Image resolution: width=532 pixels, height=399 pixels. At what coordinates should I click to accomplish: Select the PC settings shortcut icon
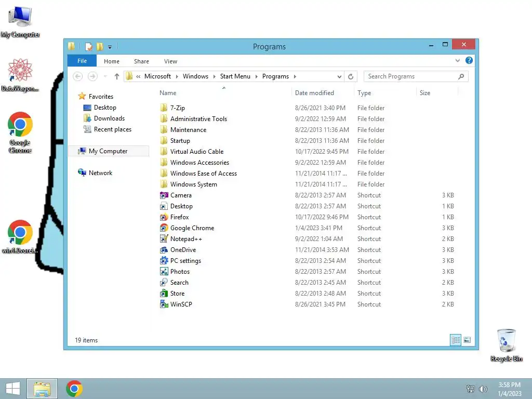[x=164, y=261]
